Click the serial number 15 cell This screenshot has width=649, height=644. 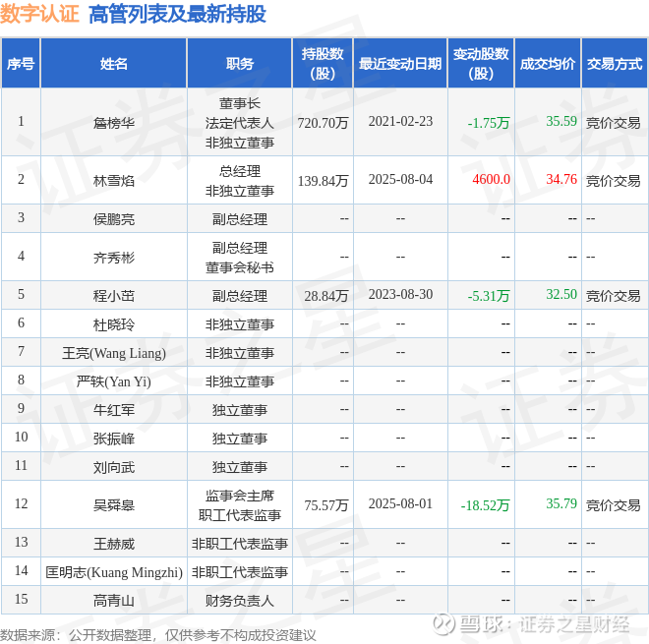pyautogui.click(x=21, y=599)
